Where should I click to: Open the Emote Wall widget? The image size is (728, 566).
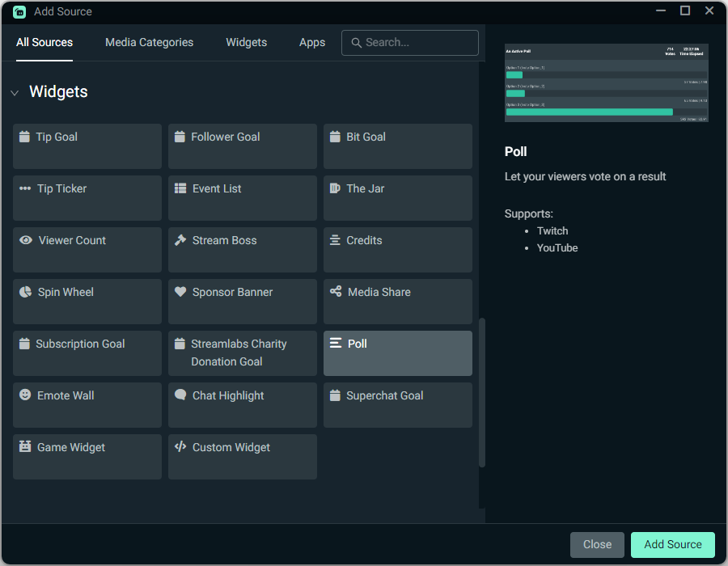pyautogui.click(x=87, y=405)
